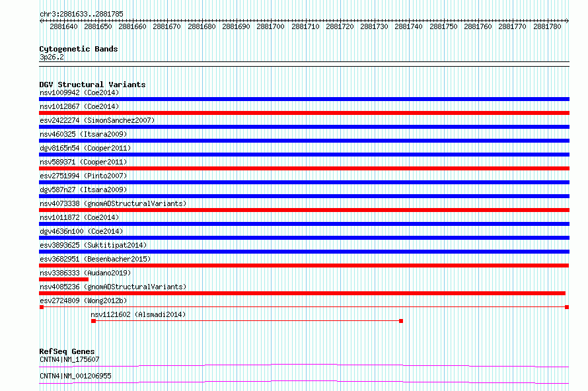Click the blue bar under esv3893625

[x=304, y=252]
